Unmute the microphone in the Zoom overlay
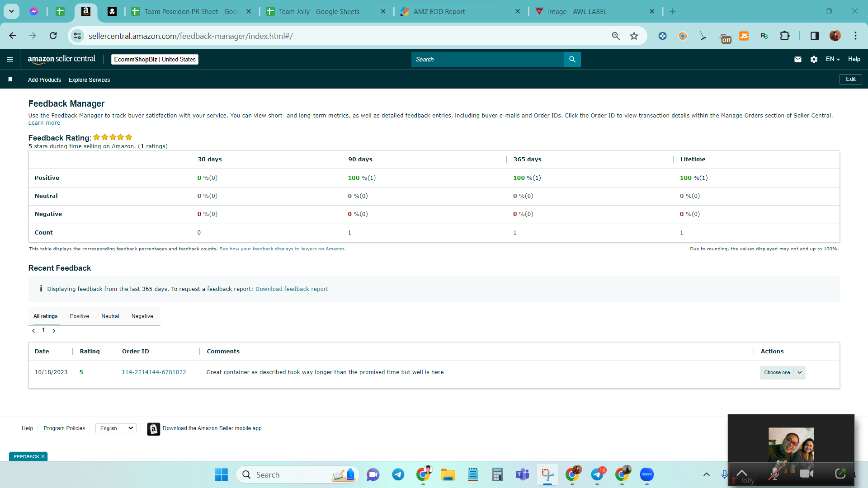Image resolution: width=868 pixels, height=488 pixels. [x=775, y=474]
